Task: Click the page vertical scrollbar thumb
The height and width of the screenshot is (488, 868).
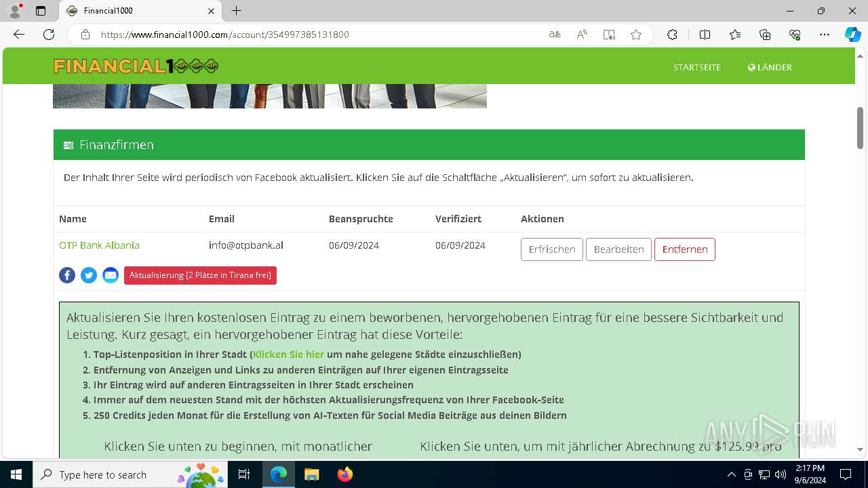Action: coord(860,128)
